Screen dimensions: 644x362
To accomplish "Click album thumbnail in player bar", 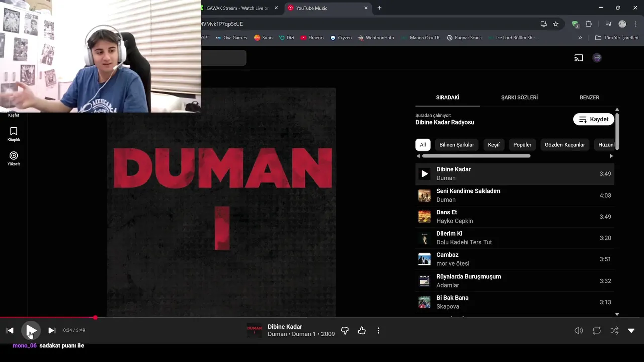I will (x=254, y=330).
